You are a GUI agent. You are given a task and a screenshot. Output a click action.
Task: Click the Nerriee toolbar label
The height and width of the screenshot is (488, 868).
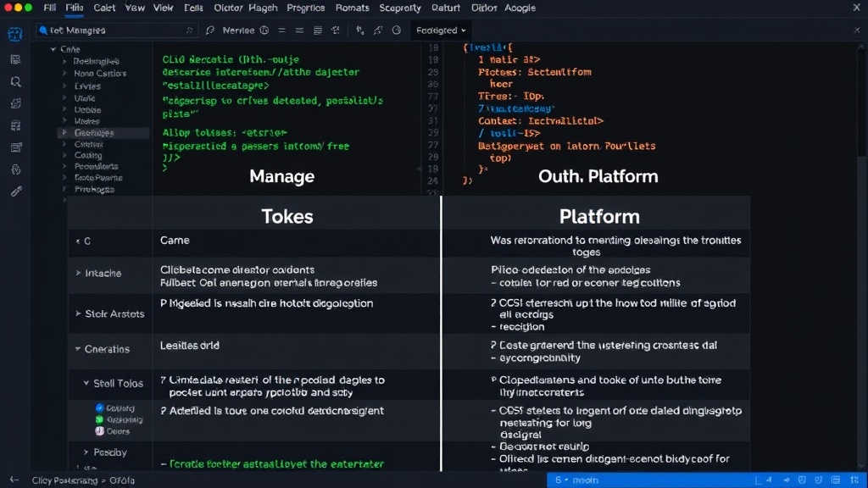click(x=238, y=30)
